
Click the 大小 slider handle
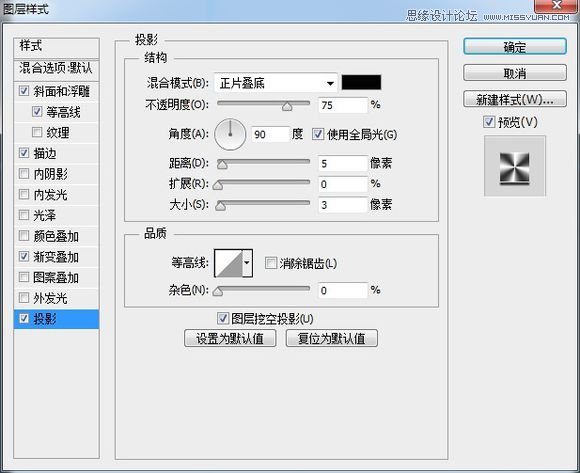(x=220, y=206)
